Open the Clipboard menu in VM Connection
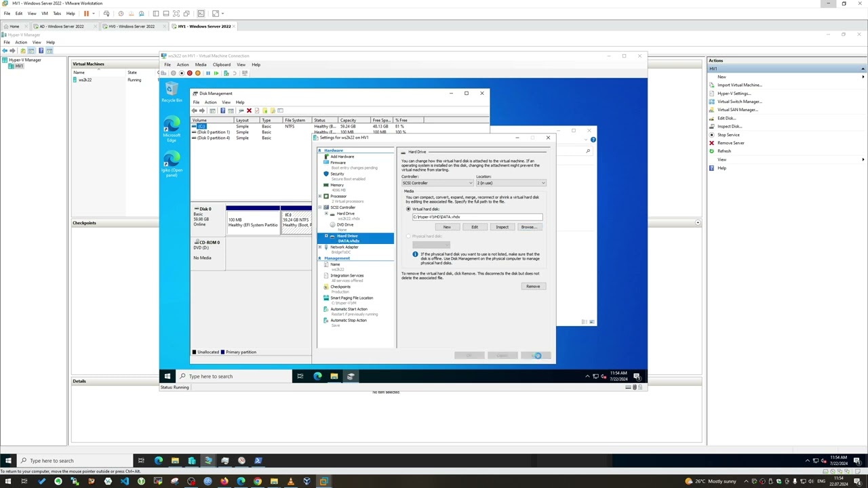The height and width of the screenshot is (488, 868). click(x=222, y=64)
